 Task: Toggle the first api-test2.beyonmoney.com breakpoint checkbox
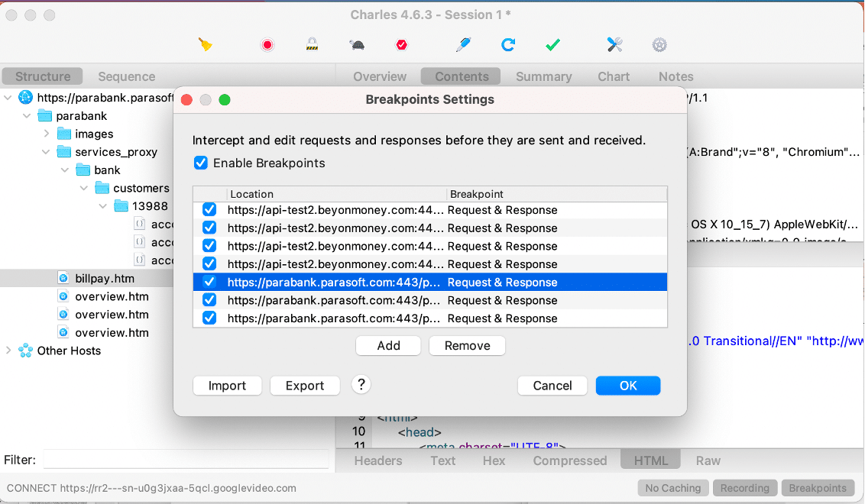click(x=209, y=210)
